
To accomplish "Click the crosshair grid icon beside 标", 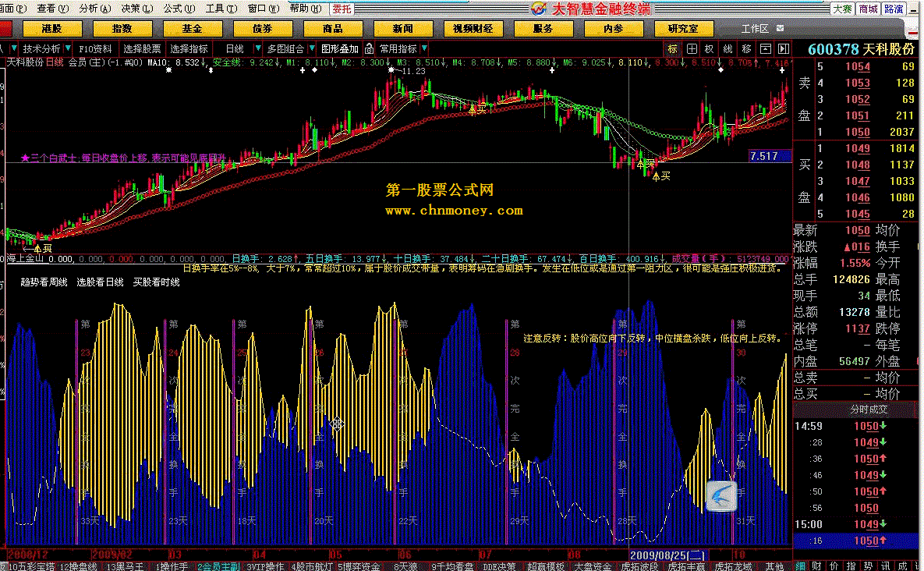I will (x=691, y=49).
